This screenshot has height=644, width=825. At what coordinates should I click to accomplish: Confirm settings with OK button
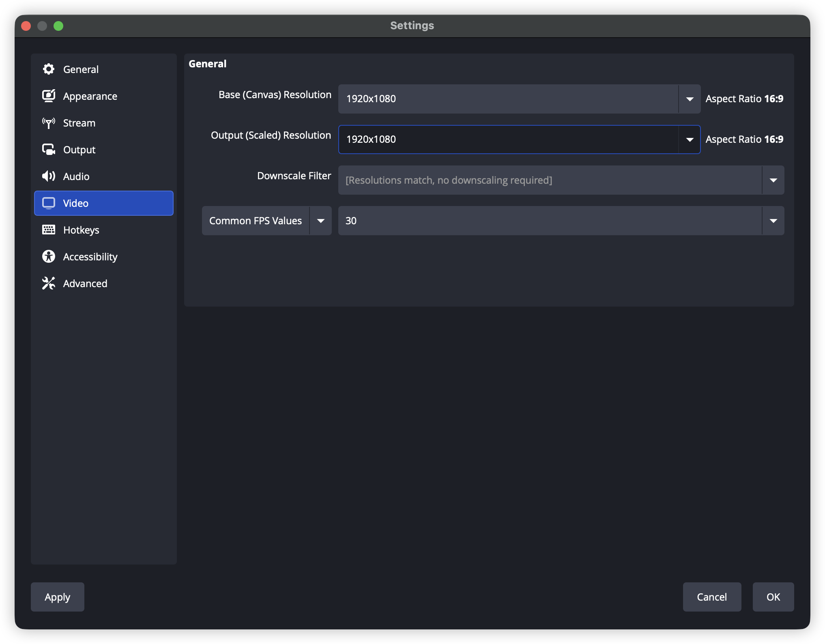click(x=773, y=597)
